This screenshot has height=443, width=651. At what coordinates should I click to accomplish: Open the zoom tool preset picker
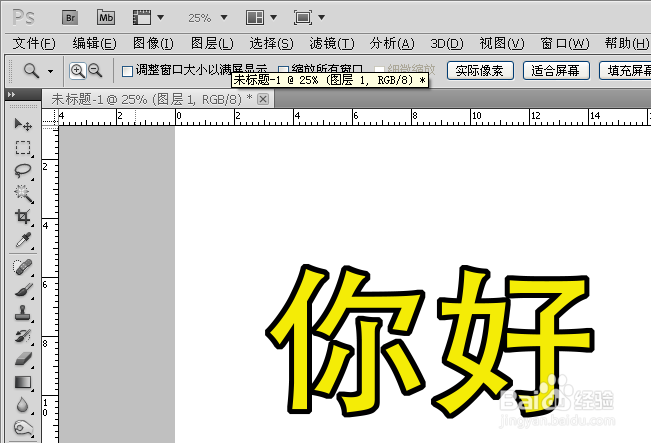click(x=50, y=71)
